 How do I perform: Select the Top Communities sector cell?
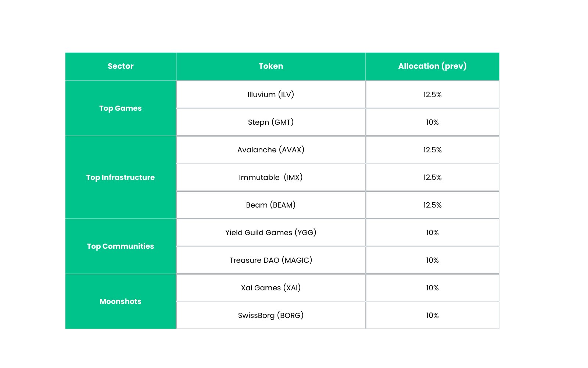coord(121,246)
